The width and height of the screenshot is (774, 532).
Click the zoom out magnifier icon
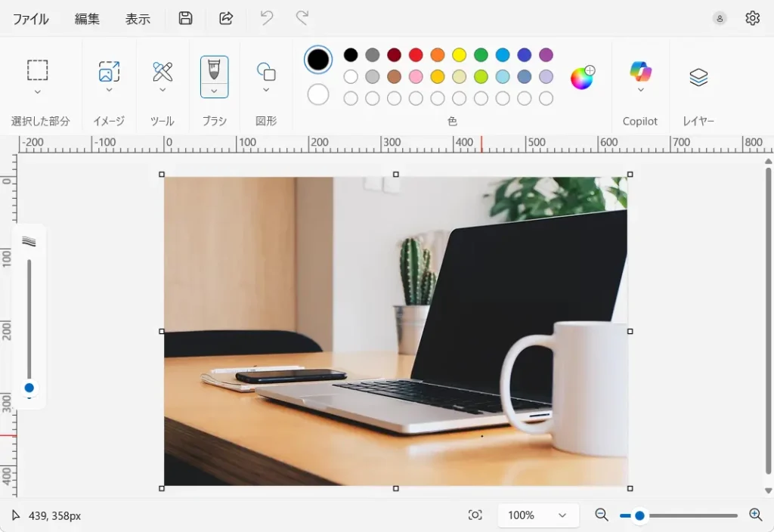tap(601, 515)
